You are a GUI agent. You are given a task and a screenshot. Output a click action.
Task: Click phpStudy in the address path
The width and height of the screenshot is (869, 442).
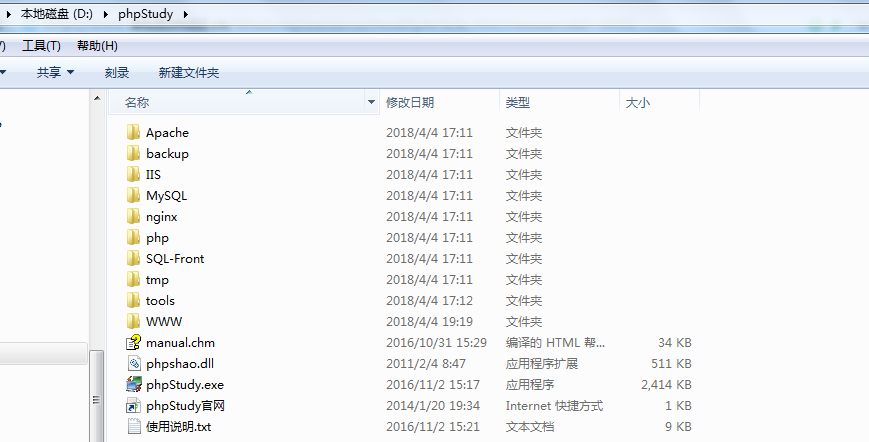pos(146,14)
